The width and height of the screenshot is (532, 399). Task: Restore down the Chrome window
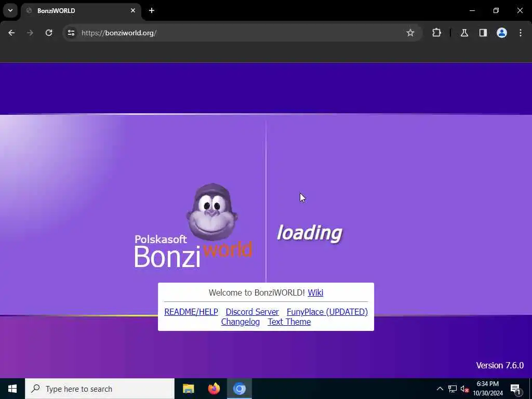496,10
